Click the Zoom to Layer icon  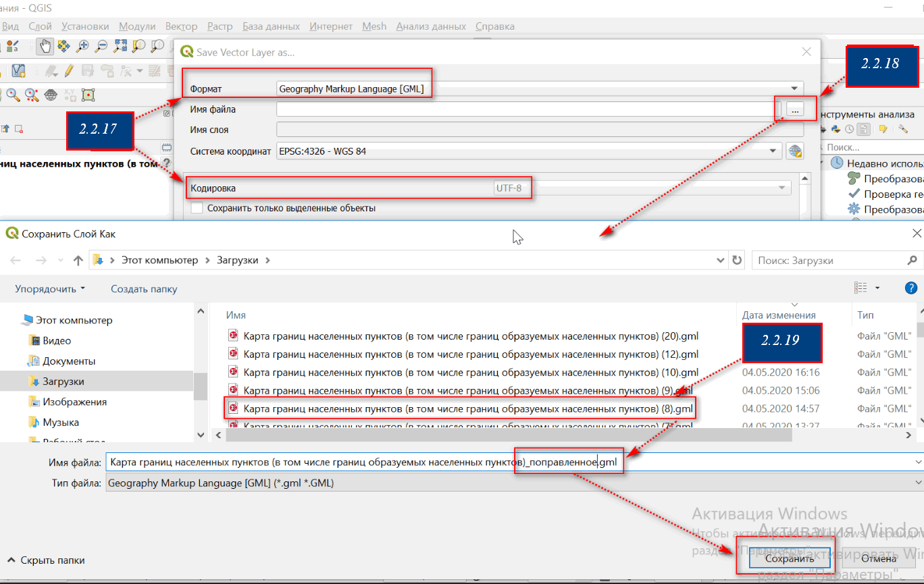tap(157, 46)
